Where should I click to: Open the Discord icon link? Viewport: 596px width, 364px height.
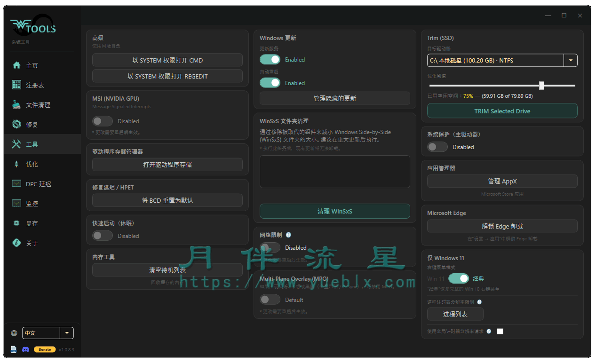(x=26, y=349)
